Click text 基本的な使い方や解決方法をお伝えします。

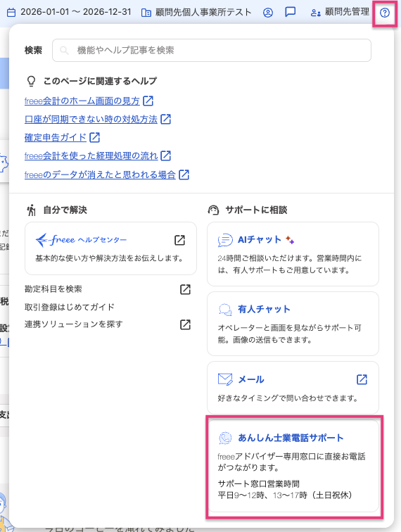click(110, 258)
